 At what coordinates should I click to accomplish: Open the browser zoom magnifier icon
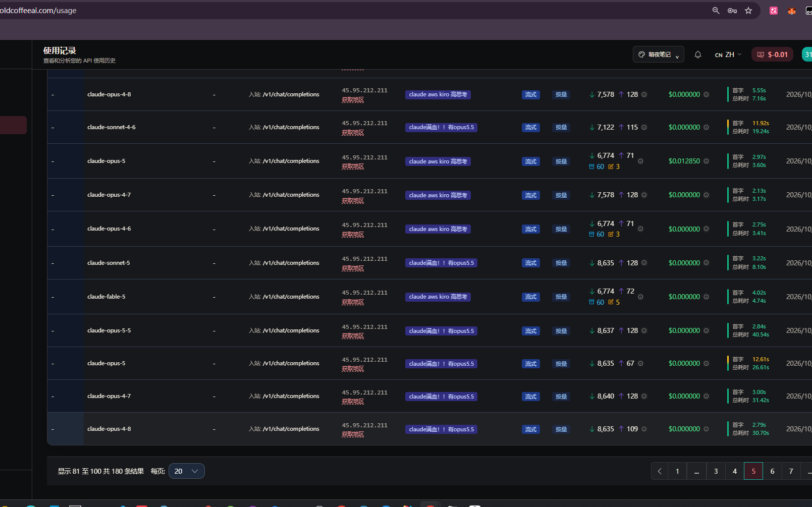[716, 11]
